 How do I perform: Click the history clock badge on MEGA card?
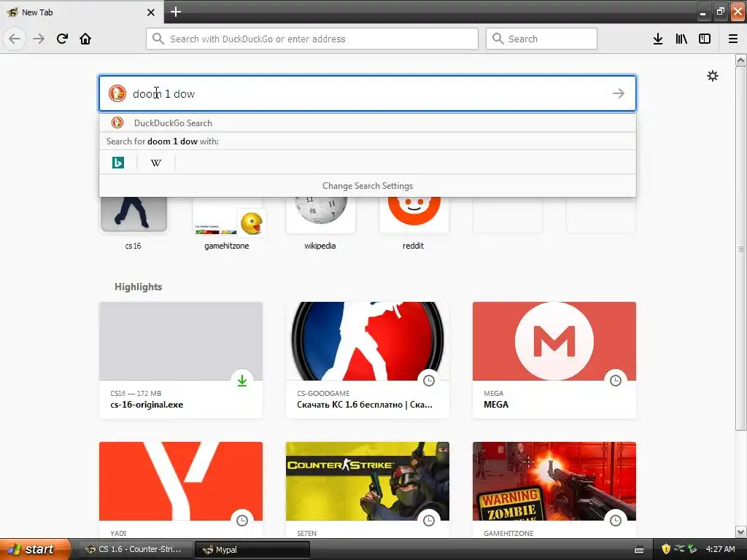pos(616,381)
